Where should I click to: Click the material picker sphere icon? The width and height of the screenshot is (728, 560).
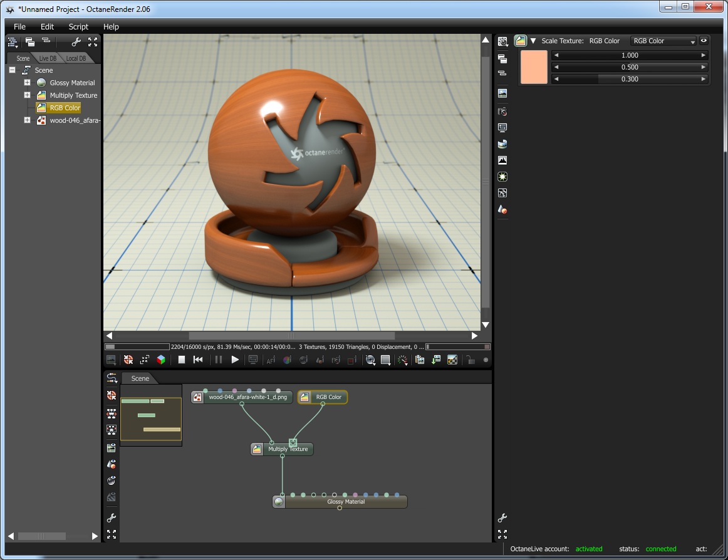(x=304, y=360)
